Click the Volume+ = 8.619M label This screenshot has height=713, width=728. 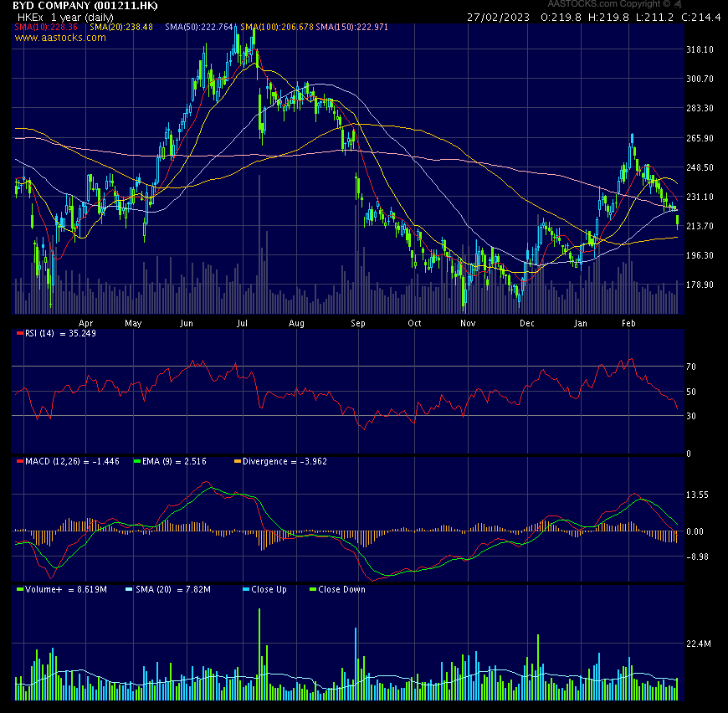[x=66, y=589]
